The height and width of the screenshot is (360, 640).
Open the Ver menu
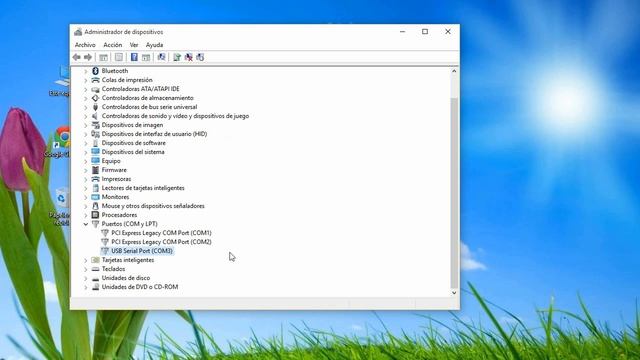click(x=134, y=45)
